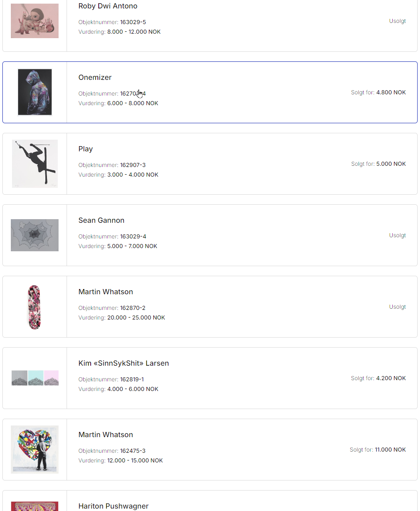Click the Onemizer hooded figure thumbnail

[35, 92]
